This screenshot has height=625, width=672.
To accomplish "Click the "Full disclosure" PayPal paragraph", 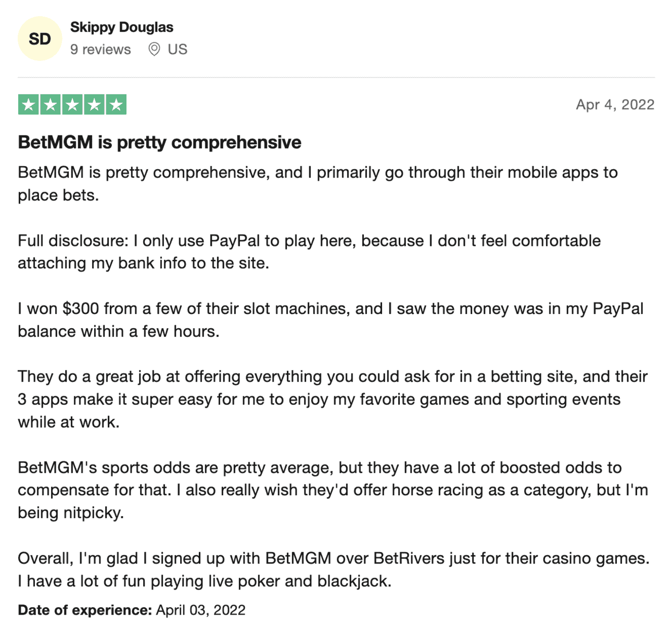I will [x=309, y=252].
